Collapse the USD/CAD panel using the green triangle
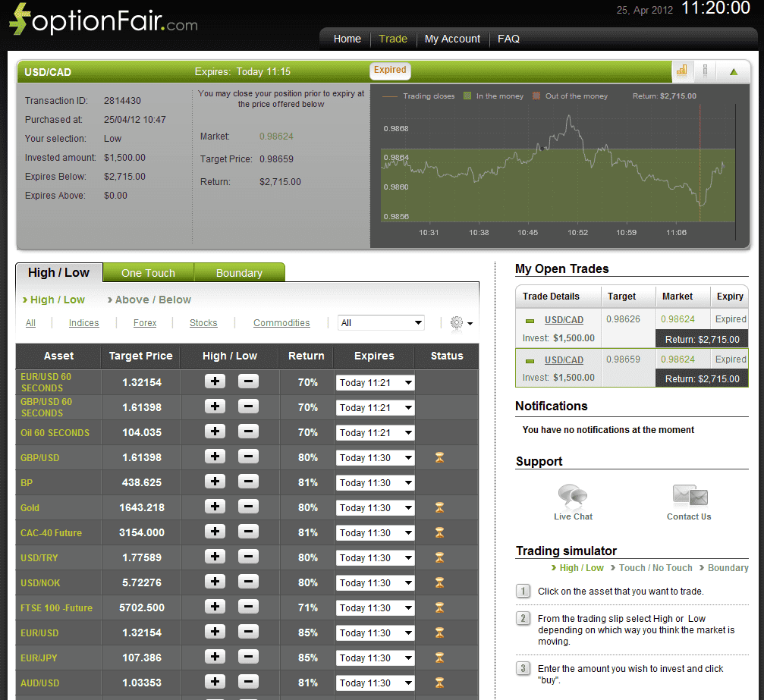This screenshot has height=700, width=764. click(733, 71)
